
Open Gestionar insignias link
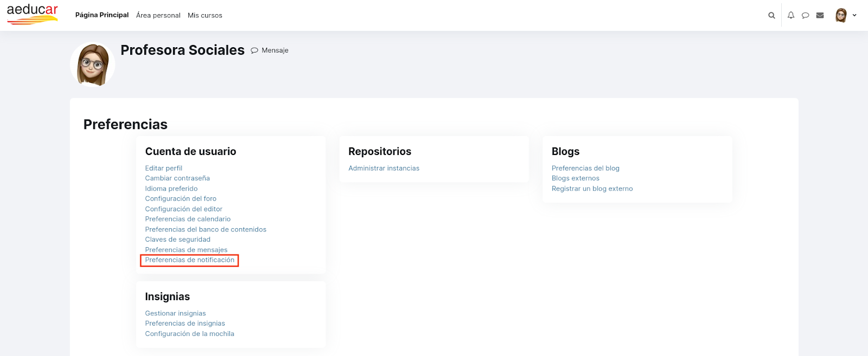176,313
